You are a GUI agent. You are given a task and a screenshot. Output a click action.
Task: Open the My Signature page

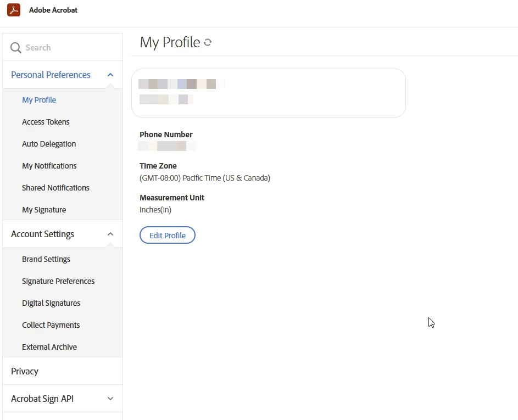pos(44,210)
